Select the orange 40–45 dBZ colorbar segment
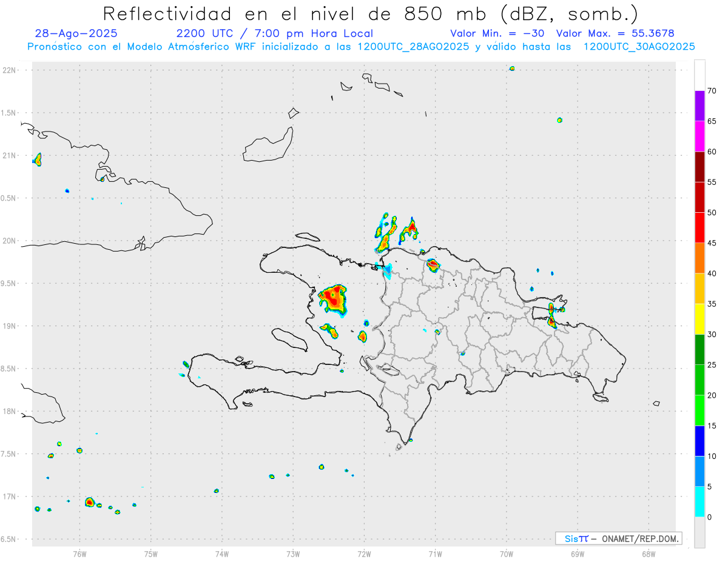 pyautogui.click(x=699, y=258)
